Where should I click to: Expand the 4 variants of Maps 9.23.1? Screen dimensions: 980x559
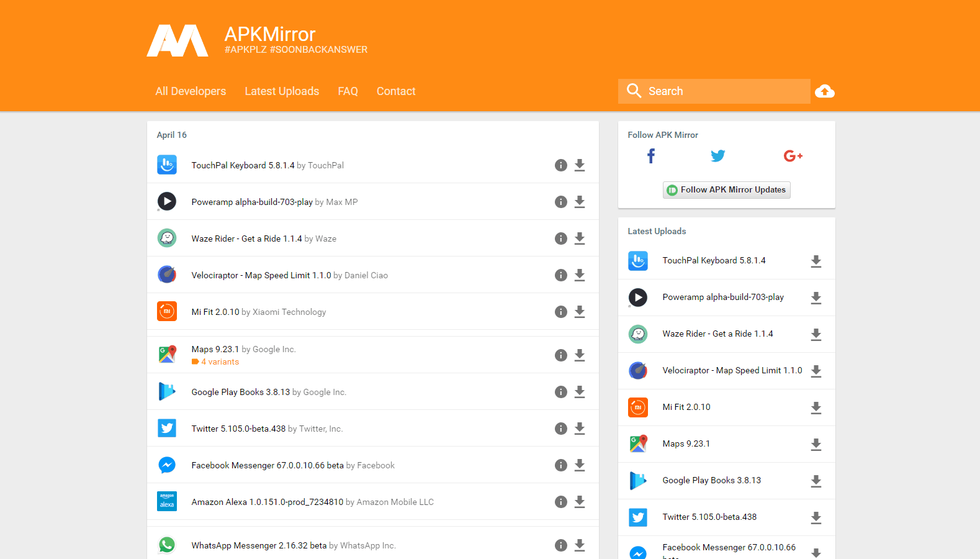click(219, 362)
